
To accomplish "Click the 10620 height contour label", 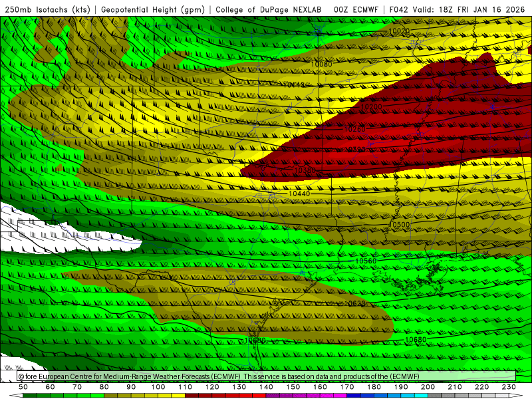I will pos(355,303).
